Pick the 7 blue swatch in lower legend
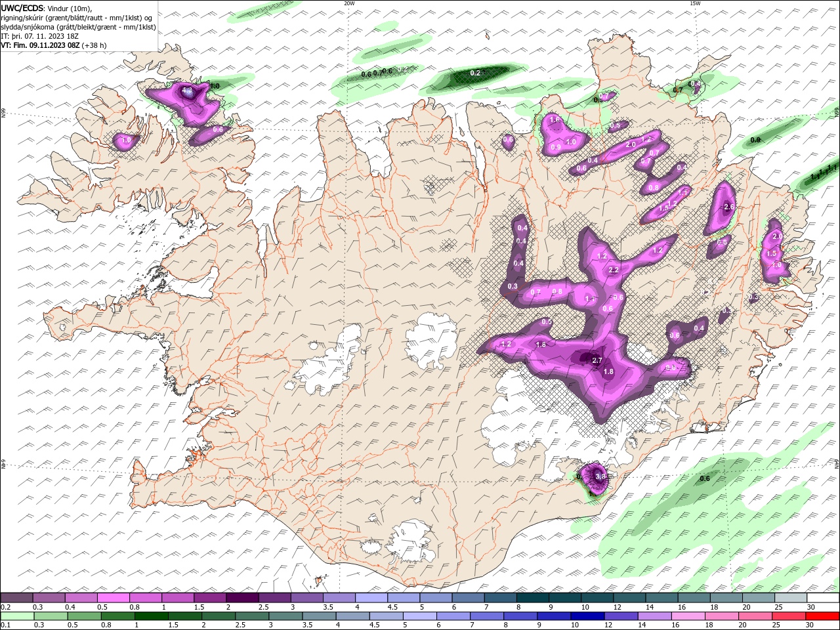 tap(486, 616)
